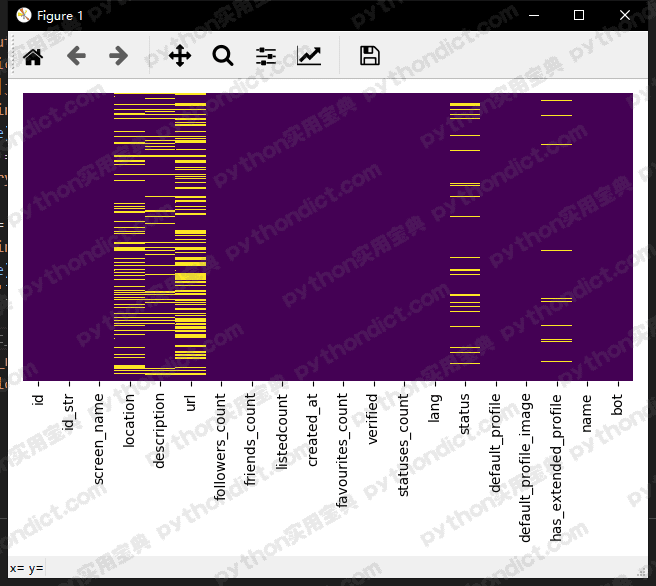Open the Configure subplots sliders dialog
This screenshot has height=586, width=656.
click(x=265, y=56)
